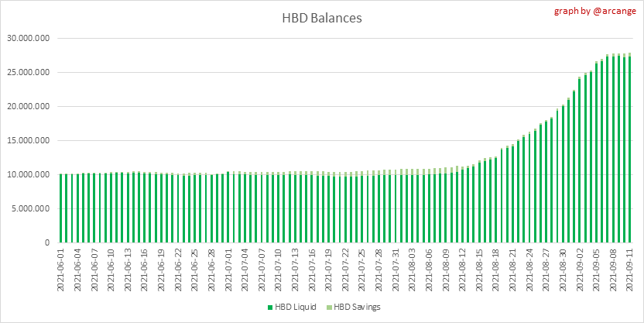
Task: Click the 2021-09-11 x-axis date label
Action: point(629,269)
